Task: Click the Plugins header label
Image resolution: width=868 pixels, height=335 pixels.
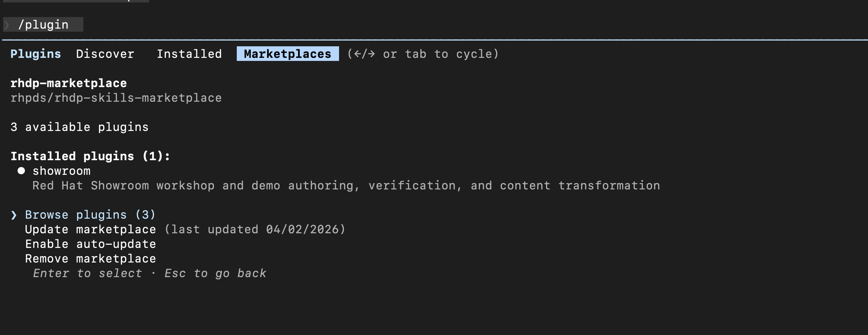Action: pos(35,54)
